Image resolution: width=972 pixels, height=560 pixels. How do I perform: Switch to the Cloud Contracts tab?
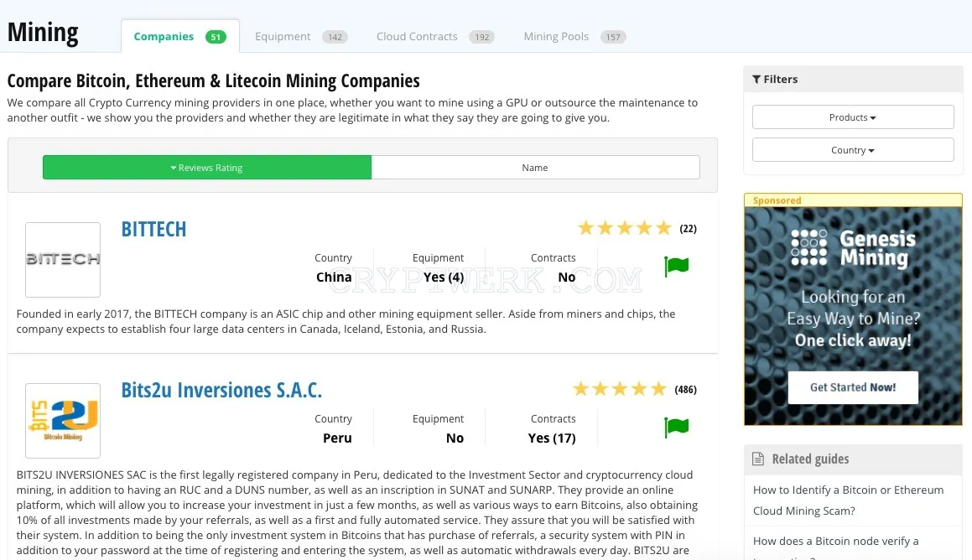click(435, 37)
